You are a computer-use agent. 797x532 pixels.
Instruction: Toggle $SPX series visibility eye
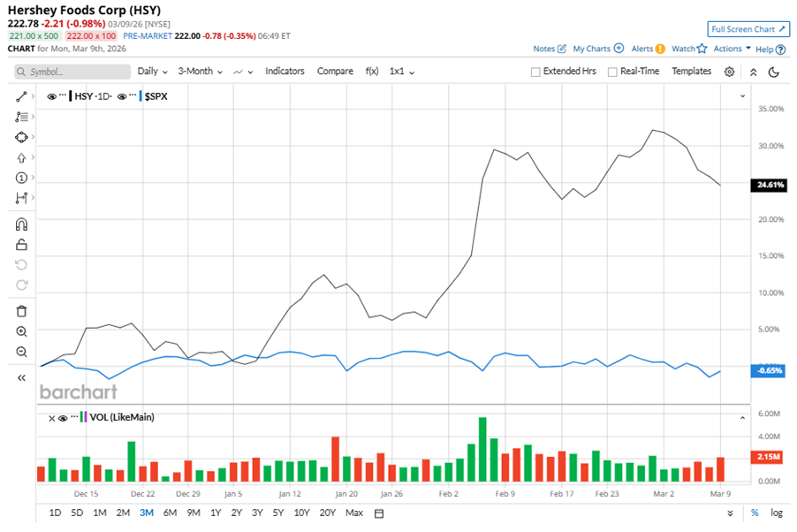point(122,96)
